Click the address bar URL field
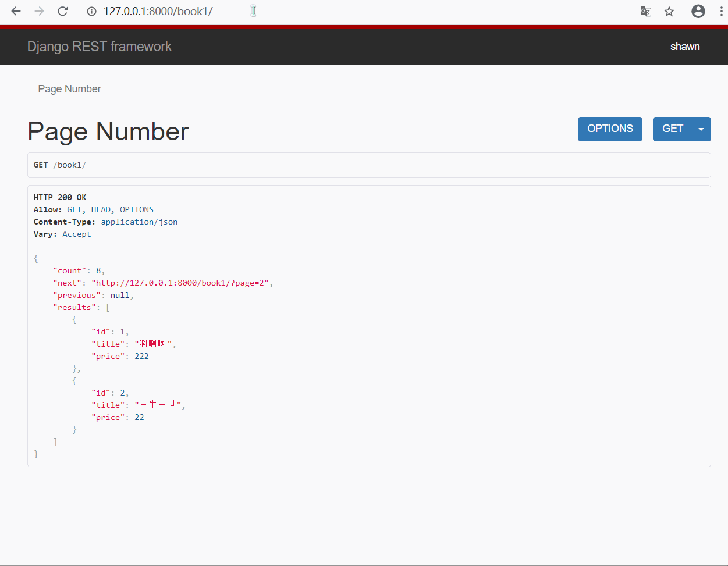 (158, 12)
